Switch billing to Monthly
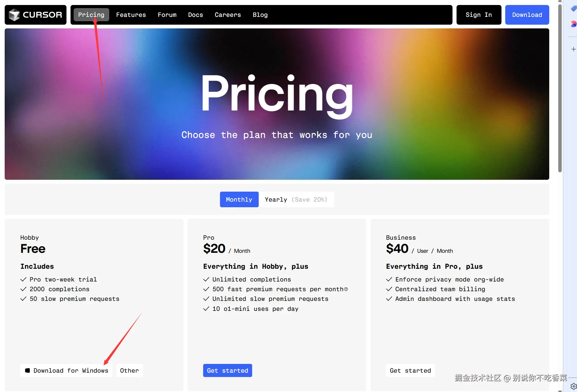Viewport: 577px width, 392px height. point(239,199)
